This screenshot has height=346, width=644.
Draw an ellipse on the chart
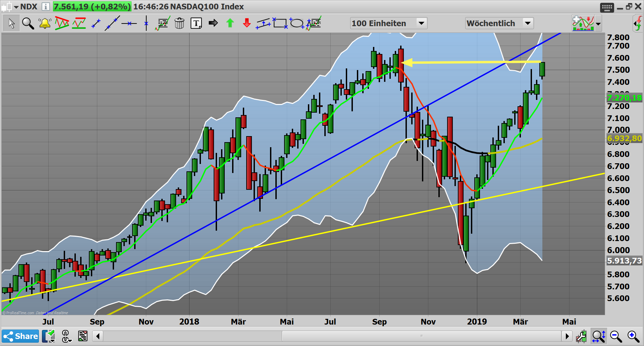pyautogui.click(x=297, y=23)
